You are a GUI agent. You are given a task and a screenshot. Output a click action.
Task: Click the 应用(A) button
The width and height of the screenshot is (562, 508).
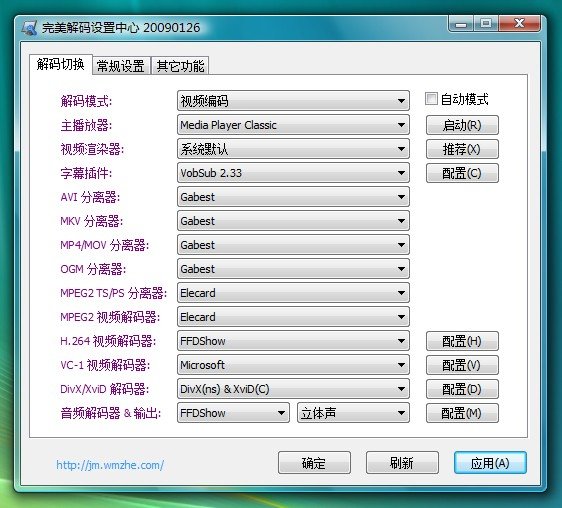490,463
